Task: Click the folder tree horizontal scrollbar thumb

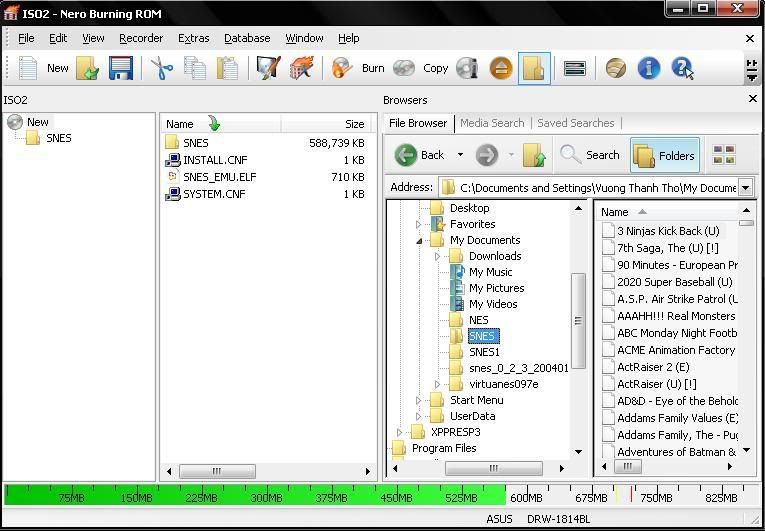Action: (493, 468)
